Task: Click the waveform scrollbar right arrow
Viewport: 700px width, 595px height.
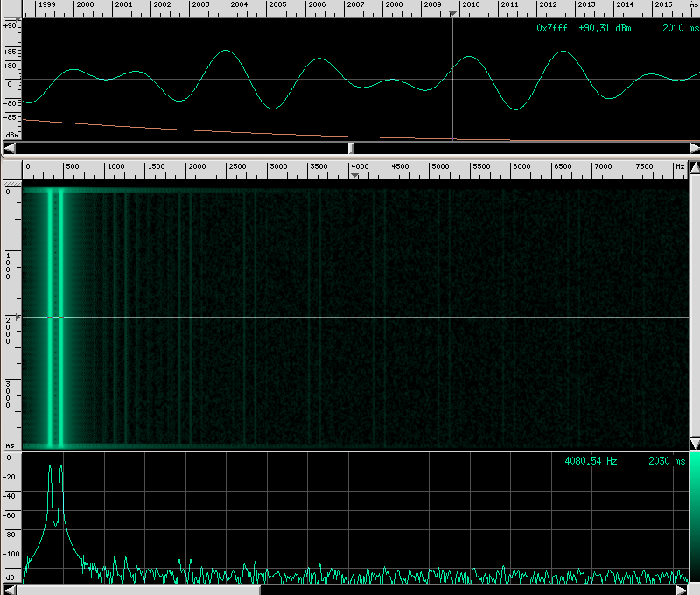Action: tap(693, 148)
